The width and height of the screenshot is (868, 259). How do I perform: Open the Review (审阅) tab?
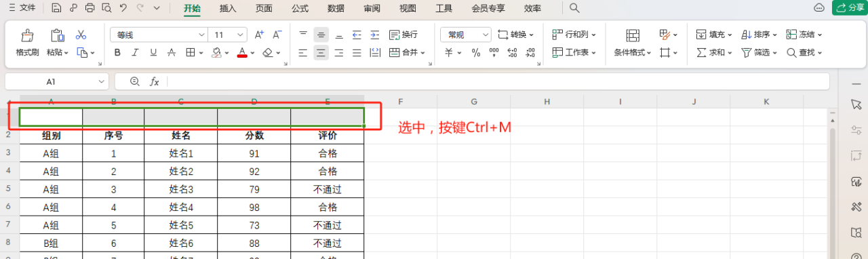(x=372, y=8)
